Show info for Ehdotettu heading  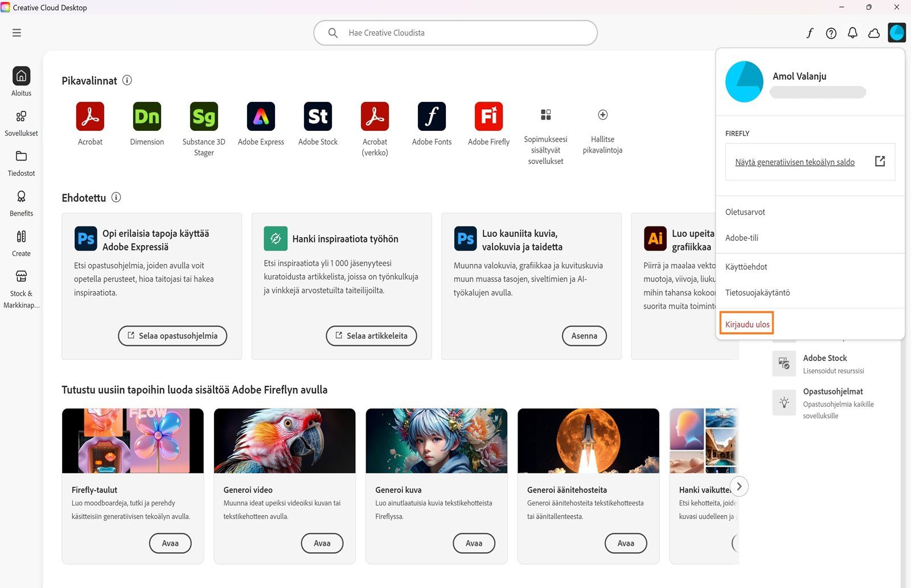click(x=116, y=198)
